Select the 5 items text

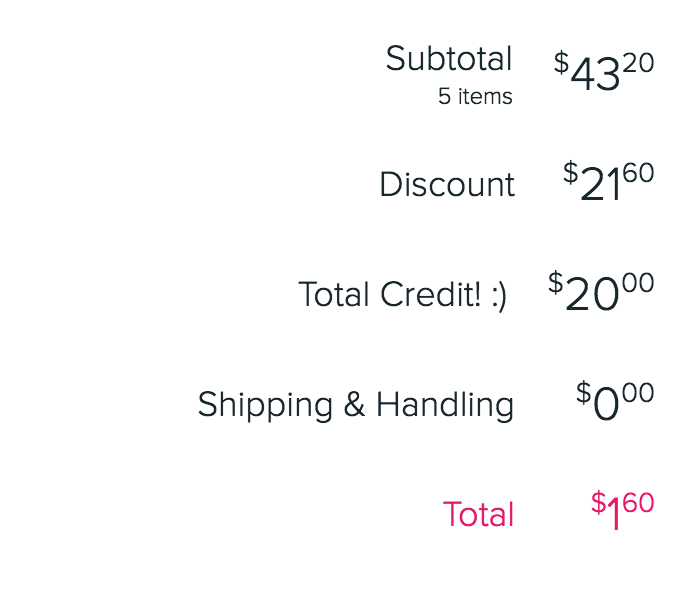point(475,96)
